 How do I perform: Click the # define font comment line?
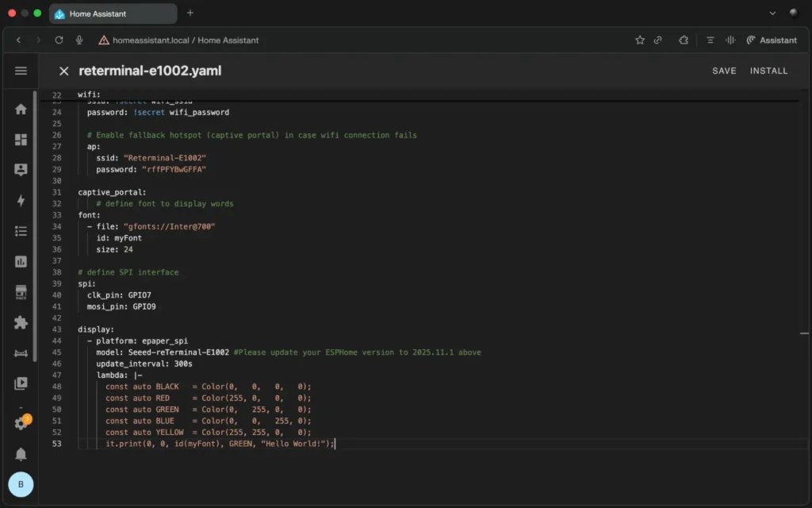[x=165, y=204]
